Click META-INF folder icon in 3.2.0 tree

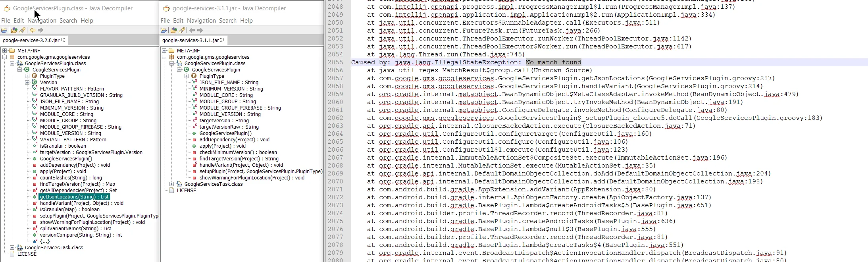[12, 50]
